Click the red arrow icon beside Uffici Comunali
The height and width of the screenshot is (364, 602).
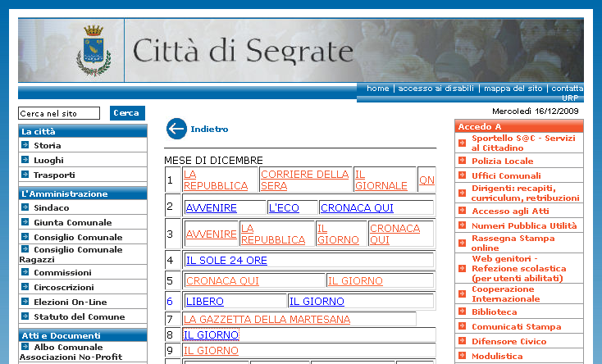463,175
